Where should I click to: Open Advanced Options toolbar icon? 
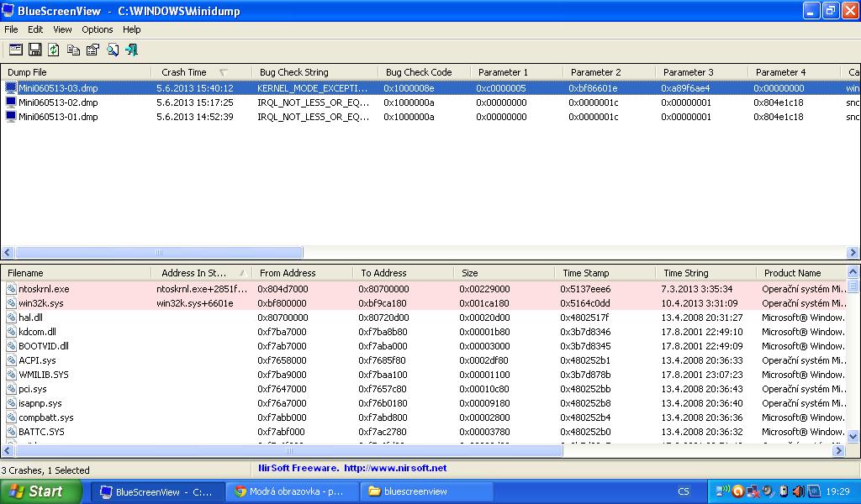[16, 50]
